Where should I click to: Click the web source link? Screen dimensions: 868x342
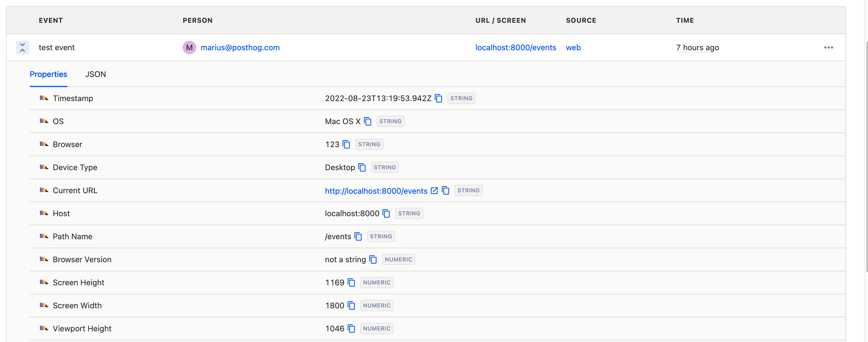pyautogui.click(x=573, y=47)
